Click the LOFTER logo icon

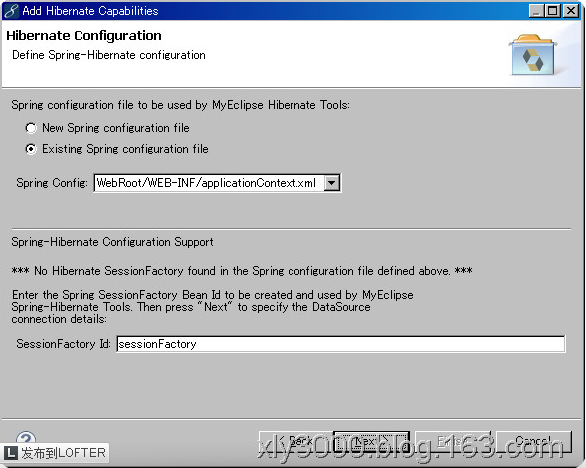click(10, 453)
